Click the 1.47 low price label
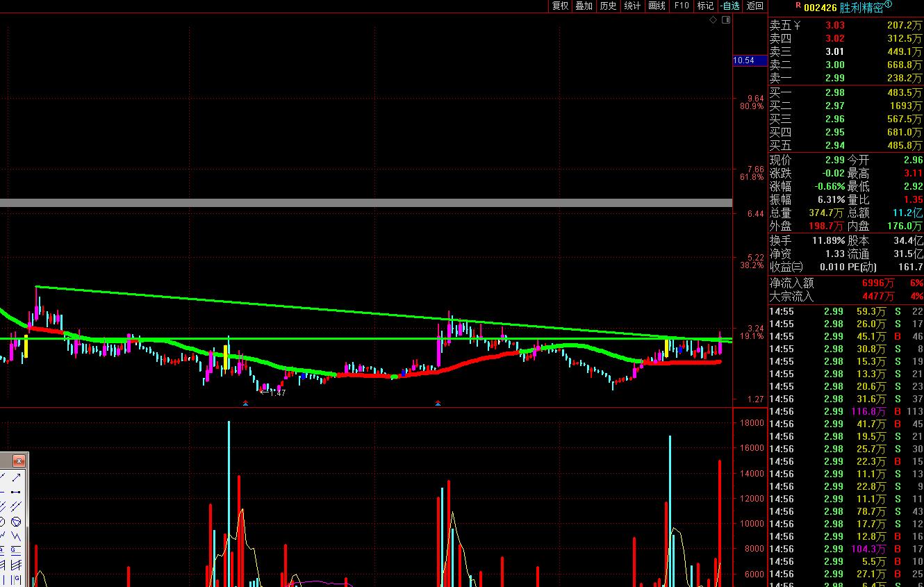Viewport: 924px width, 587px height. click(277, 393)
